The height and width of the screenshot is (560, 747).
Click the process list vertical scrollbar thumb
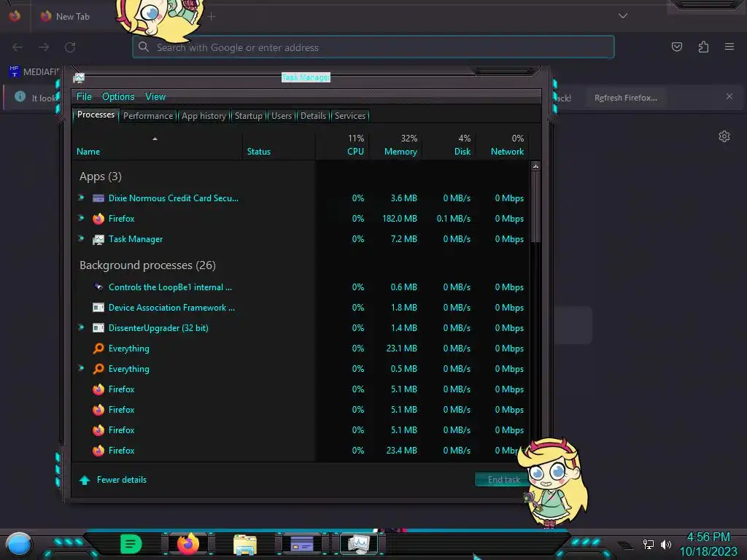pos(535,206)
